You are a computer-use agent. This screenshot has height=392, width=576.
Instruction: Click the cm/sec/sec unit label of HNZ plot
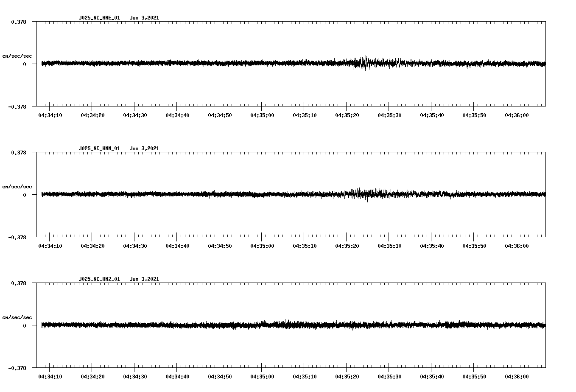tap(17, 317)
